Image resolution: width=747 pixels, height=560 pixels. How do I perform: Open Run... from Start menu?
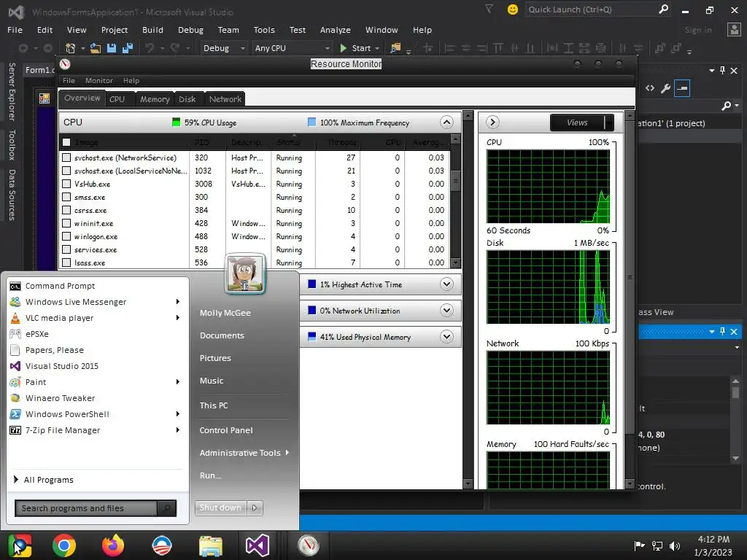(211, 475)
